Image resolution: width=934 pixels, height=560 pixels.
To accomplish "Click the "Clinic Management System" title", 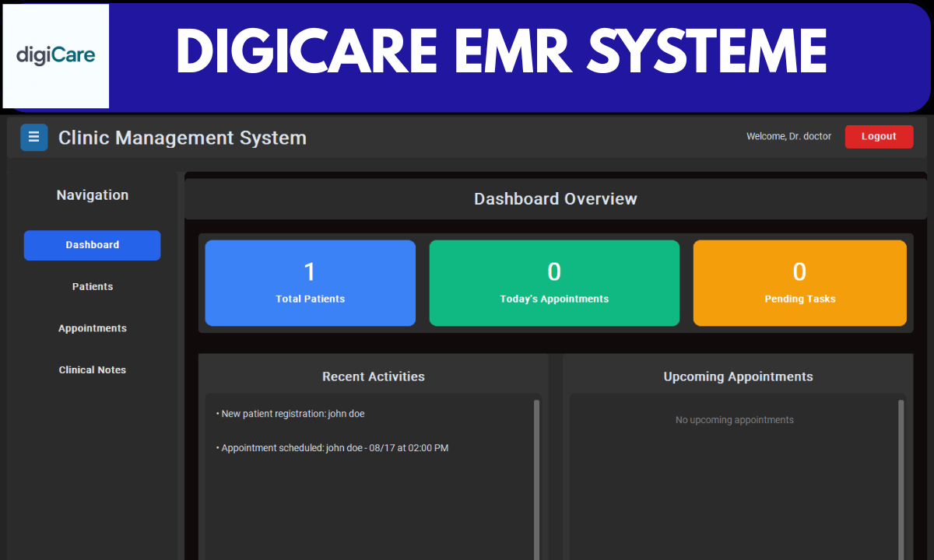I will point(182,138).
